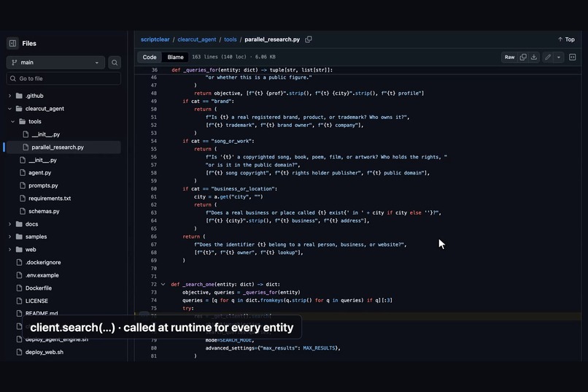Open Dockerfile in tree

pos(39,288)
